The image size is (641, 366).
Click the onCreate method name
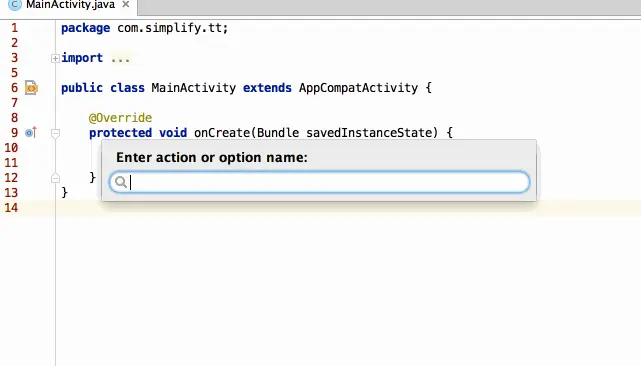coord(222,133)
